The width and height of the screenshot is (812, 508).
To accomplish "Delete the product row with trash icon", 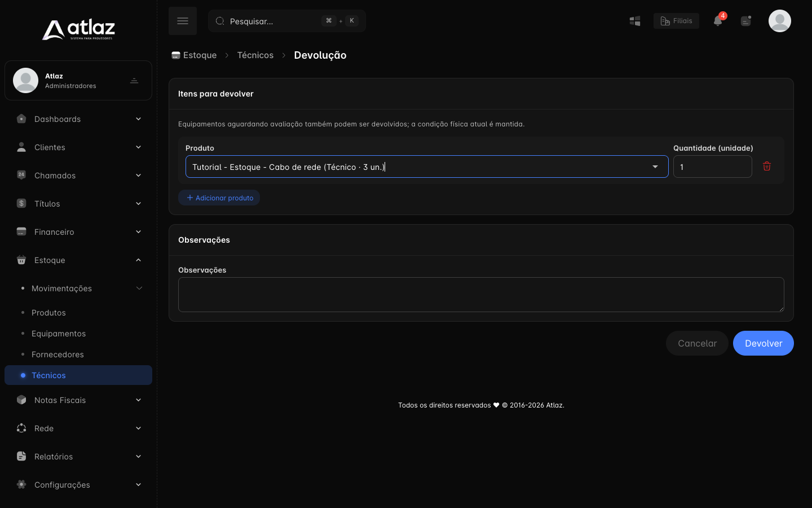I will [x=767, y=166].
